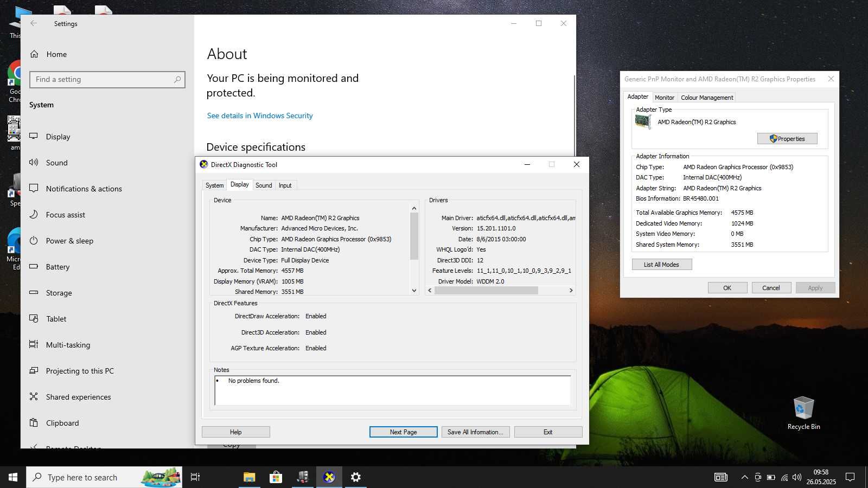Open Projecting to this PC settings
Screen dimensions: 868x488
pos(80,371)
